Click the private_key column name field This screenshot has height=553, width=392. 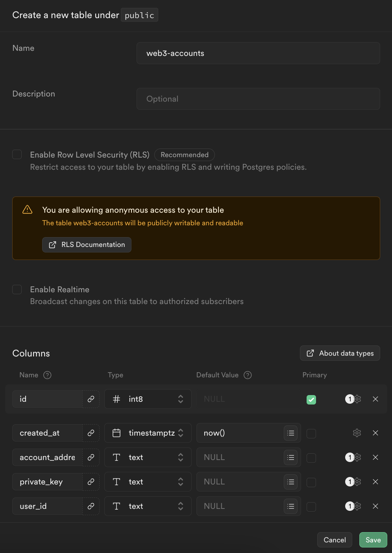tap(47, 482)
